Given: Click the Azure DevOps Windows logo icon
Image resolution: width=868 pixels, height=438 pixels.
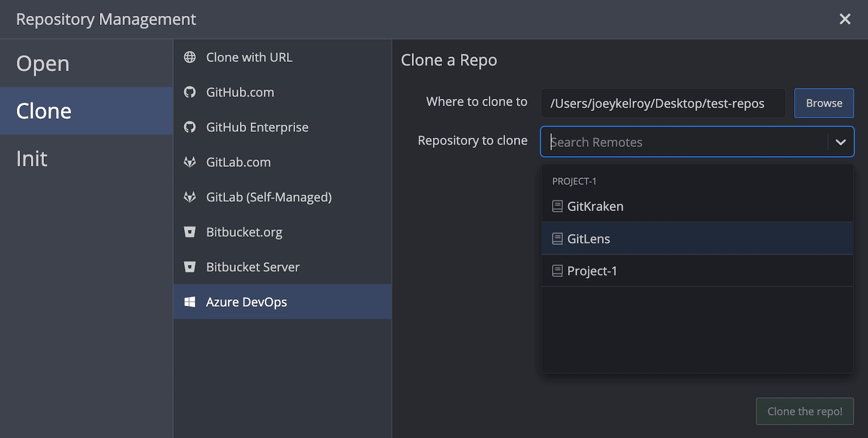Looking at the screenshot, I should coord(190,302).
